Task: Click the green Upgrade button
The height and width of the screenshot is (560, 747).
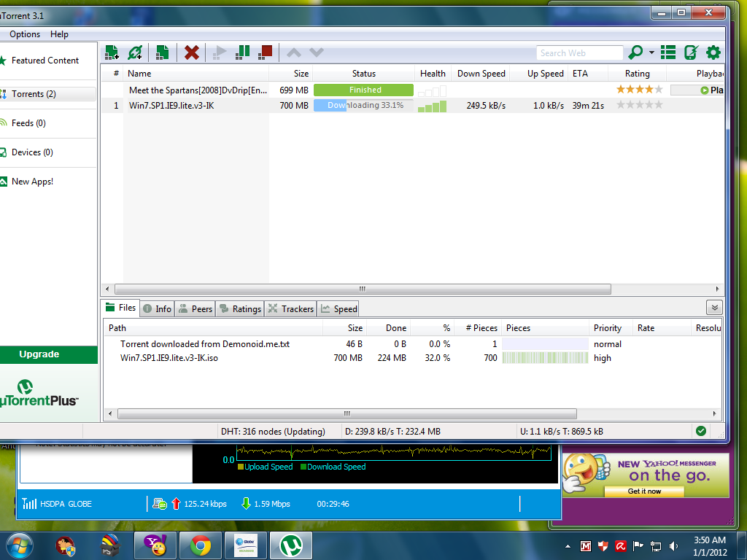Action: tap(49, 354)
